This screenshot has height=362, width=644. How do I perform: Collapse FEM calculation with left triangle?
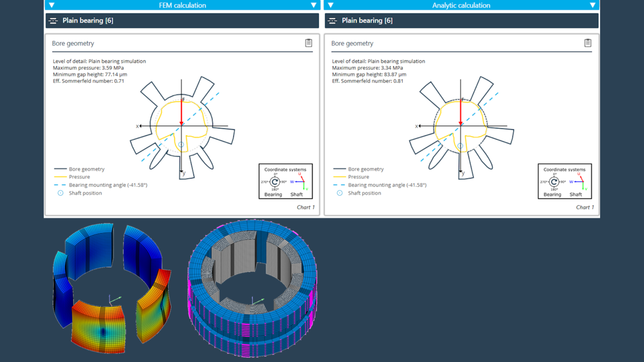click(52, 5)
